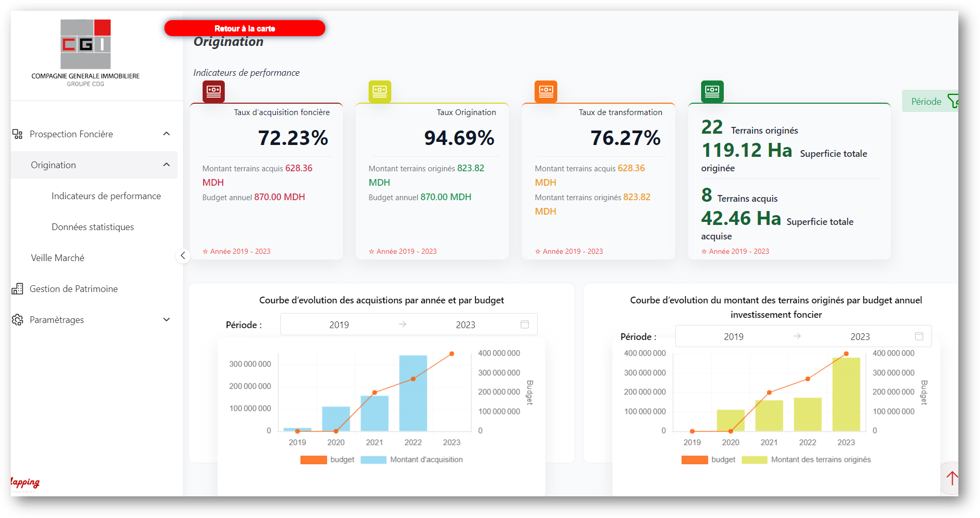
Task: Toggle Montant des terrains originés legend series
Action: tap(754, 460)
